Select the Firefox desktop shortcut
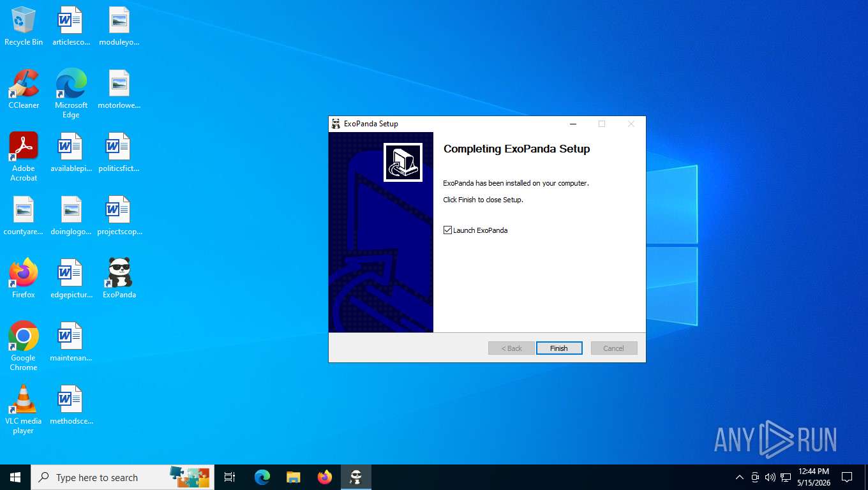The image size is (868, 490). (x=24, y=279)
